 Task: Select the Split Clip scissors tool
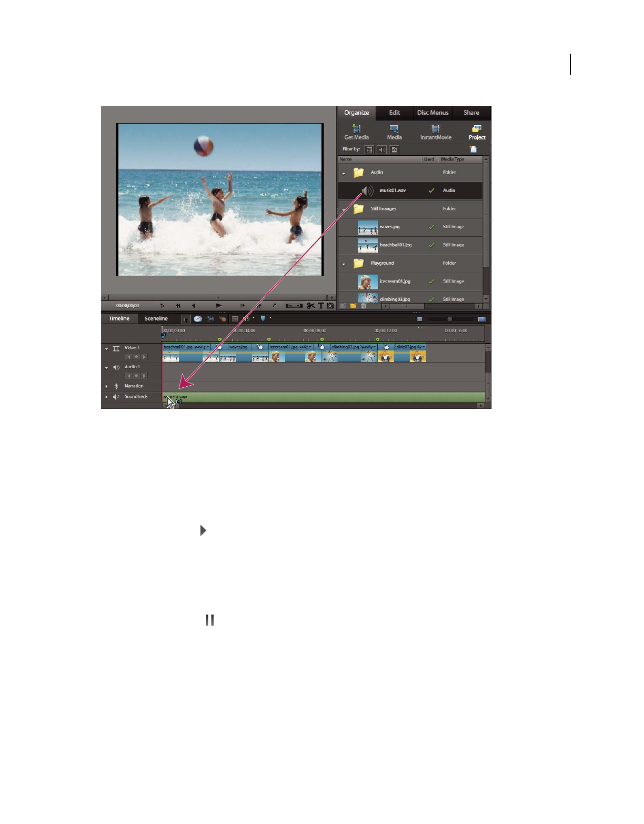311,306
